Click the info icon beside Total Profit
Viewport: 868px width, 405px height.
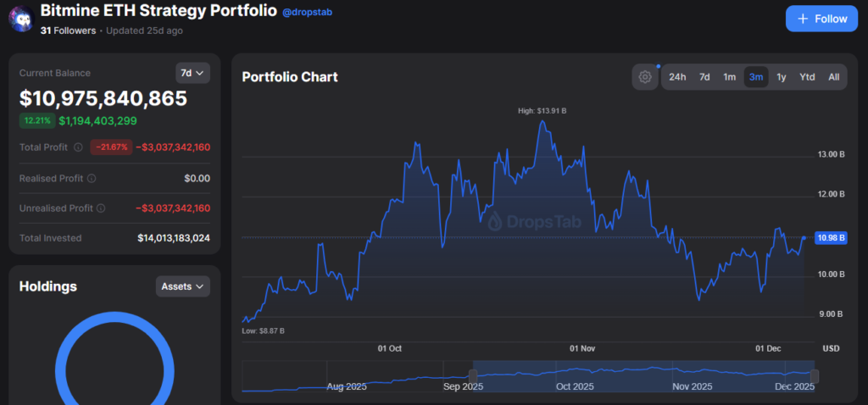pyautogui.click(x=78, y=147)
